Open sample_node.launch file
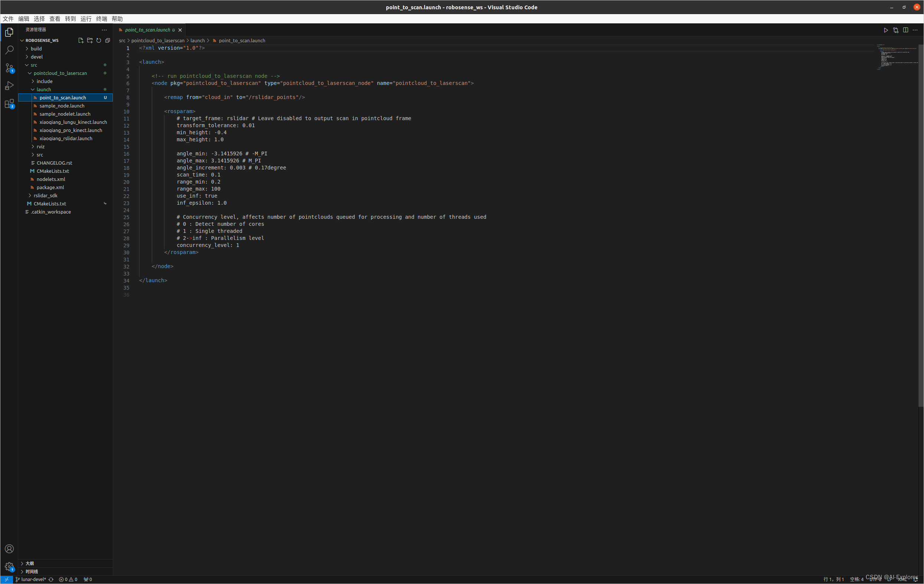The height and width of the screenshot is (584, 924). click(x=66, y=106)
